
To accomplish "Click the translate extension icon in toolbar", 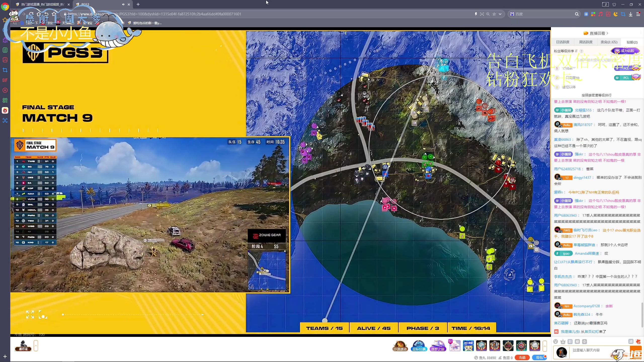I will [586, 14].
